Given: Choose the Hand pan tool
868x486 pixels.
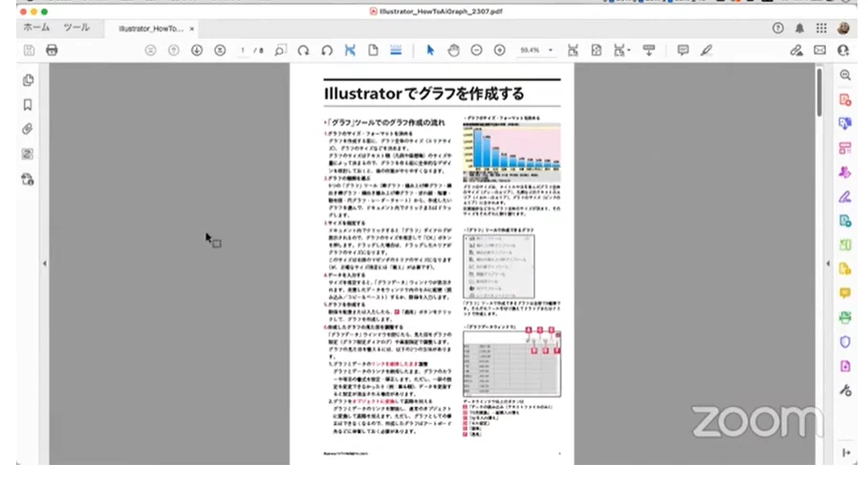Looking at the screenshot, I should (453, 51).
